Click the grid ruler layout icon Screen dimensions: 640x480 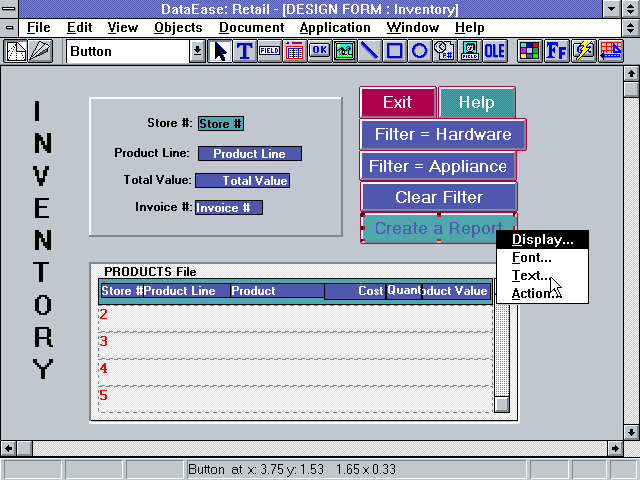point(611,51)
